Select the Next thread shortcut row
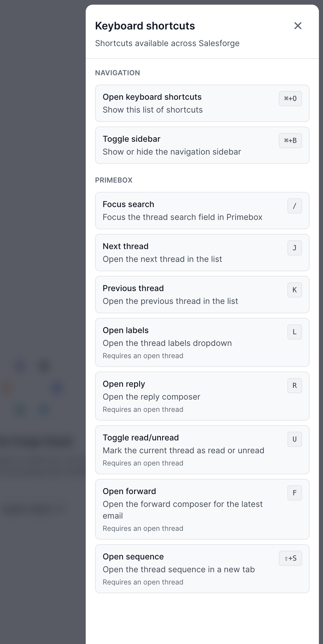Image resolution: width=323 pixels, height=644 pixels. pyautogui.click(x=202, y=253)
